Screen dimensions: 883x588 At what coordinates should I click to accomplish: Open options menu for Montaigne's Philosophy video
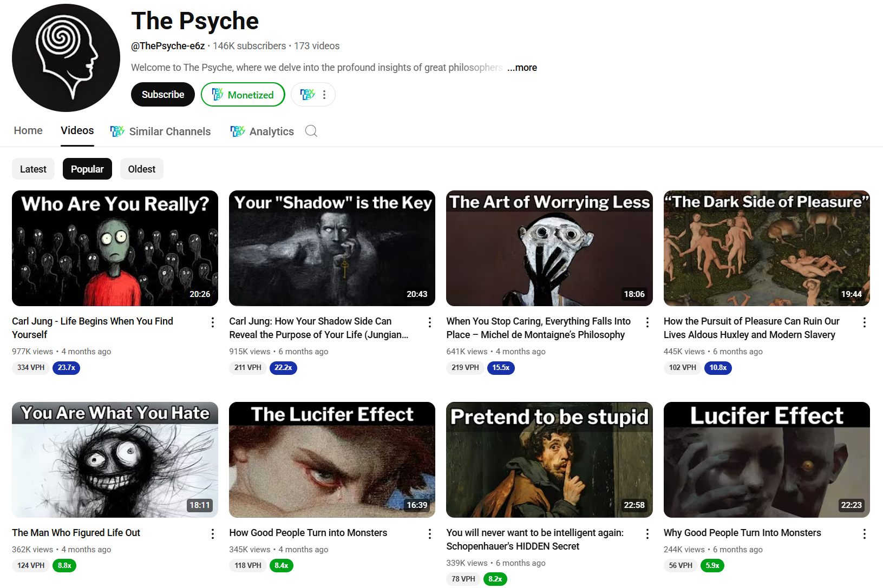tap(647, 322)
